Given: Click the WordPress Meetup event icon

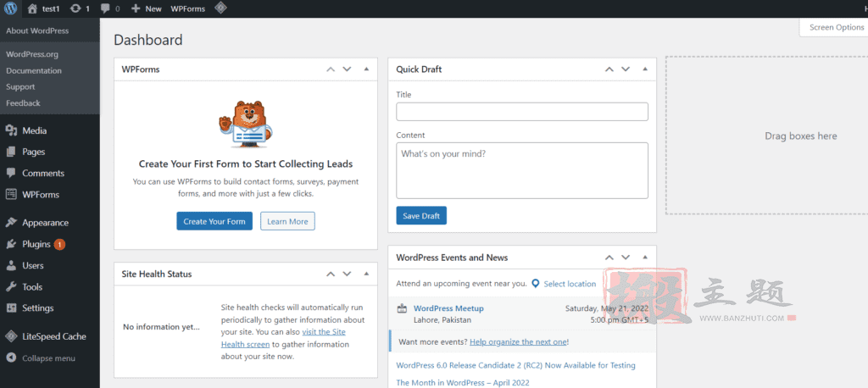Looking at the screenshot, I should pos(403,309).
